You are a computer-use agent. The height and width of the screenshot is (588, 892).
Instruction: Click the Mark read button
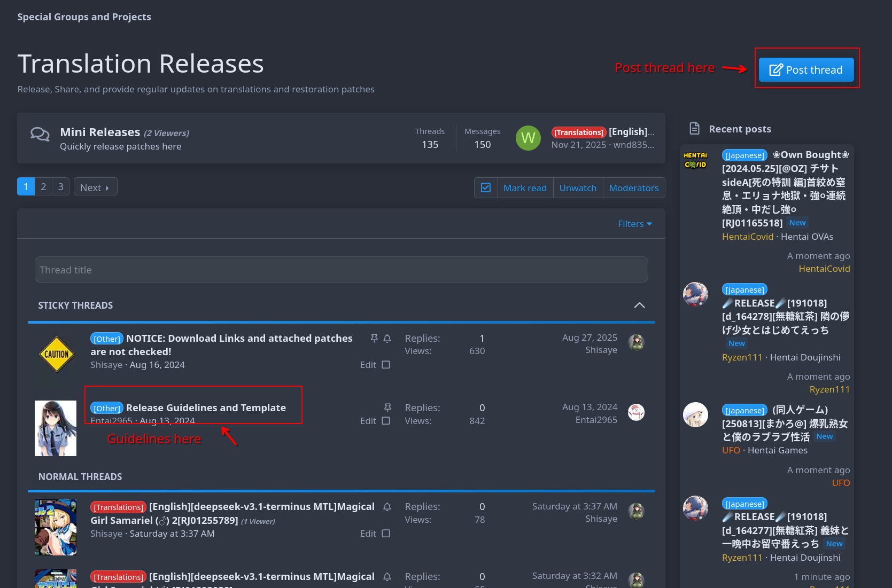click(525, 188)
